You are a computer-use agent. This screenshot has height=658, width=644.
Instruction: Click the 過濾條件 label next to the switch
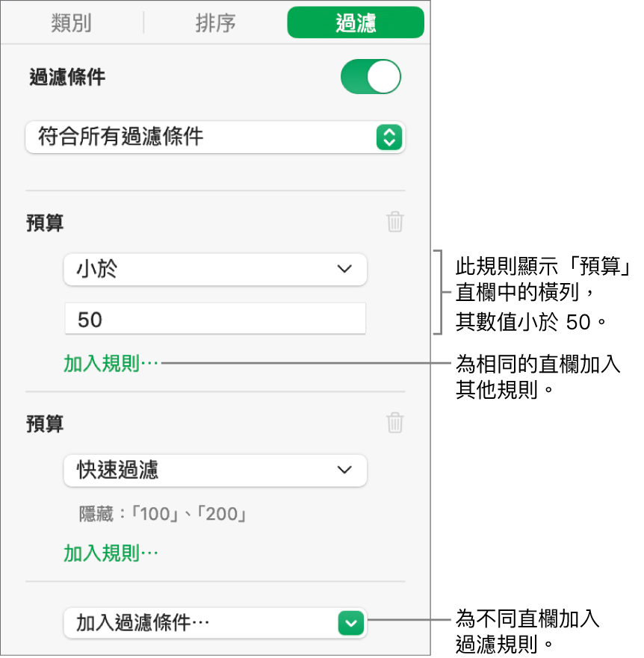[x=67, y=78]
